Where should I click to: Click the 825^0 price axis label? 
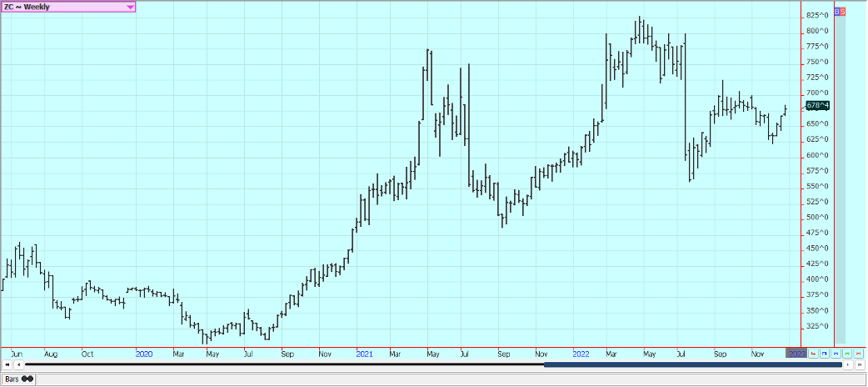pos(817,15)
